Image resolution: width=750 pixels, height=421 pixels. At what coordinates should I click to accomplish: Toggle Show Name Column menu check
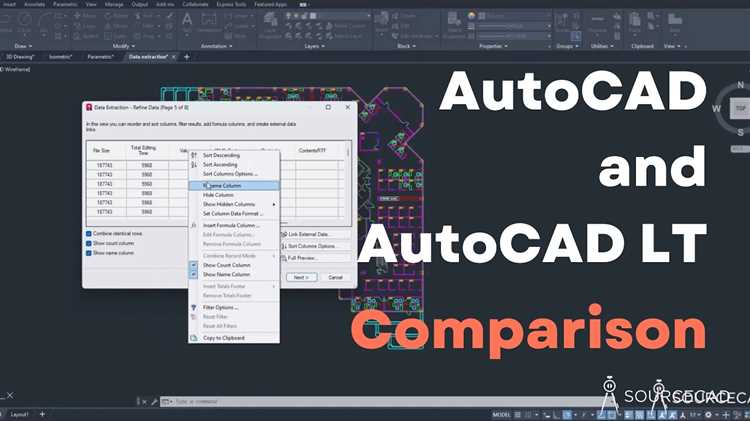(x=233, y=275)
